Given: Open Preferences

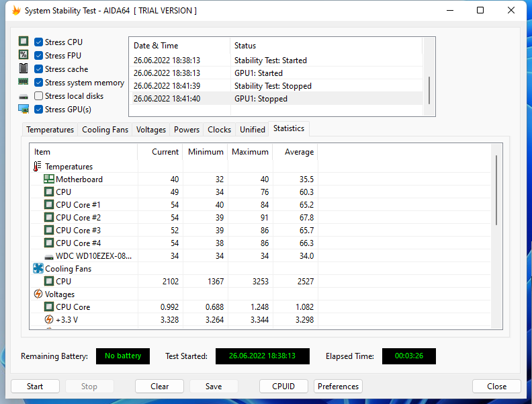Looking at the screenshot, I should click(x=338, y=387).
